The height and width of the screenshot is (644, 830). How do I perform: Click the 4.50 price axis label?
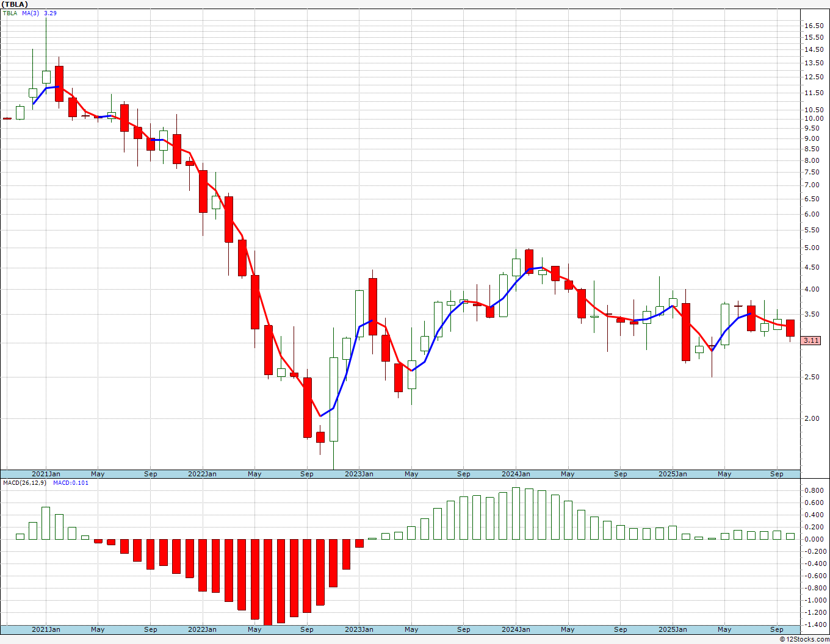pos(813,267)
